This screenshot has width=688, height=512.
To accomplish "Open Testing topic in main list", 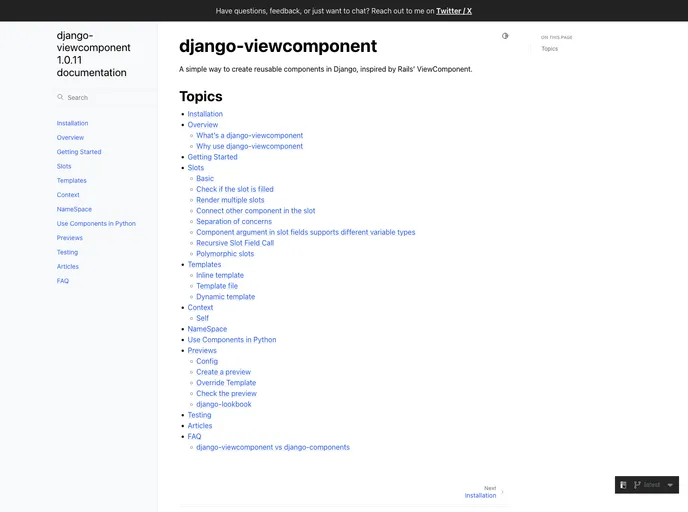I will [199, 415].
